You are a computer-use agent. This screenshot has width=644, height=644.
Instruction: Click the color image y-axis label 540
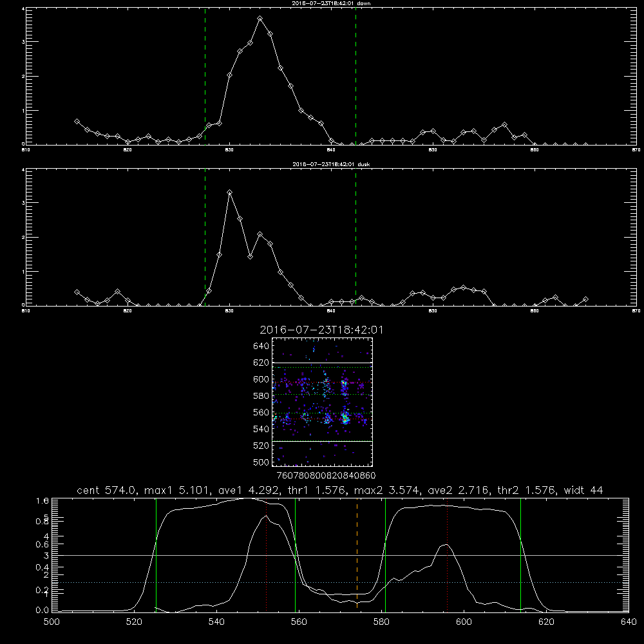coord(261,429)
